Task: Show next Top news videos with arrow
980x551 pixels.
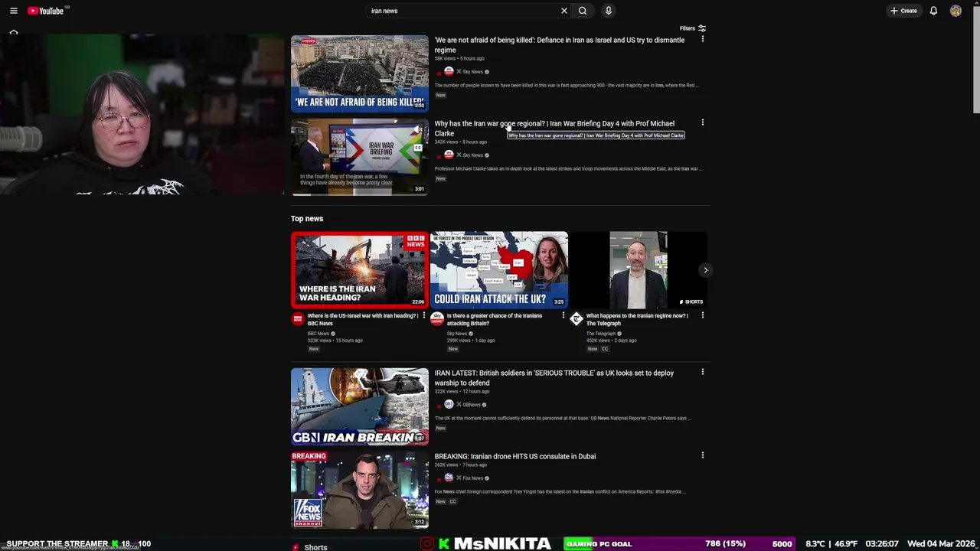Action: (705, 270)
